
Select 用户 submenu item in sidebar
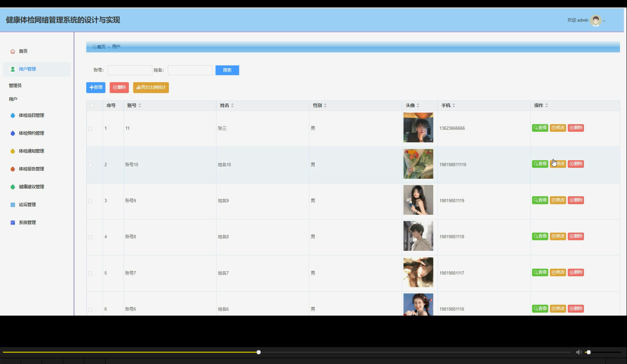pyautogui.click(x=13, y=99)
